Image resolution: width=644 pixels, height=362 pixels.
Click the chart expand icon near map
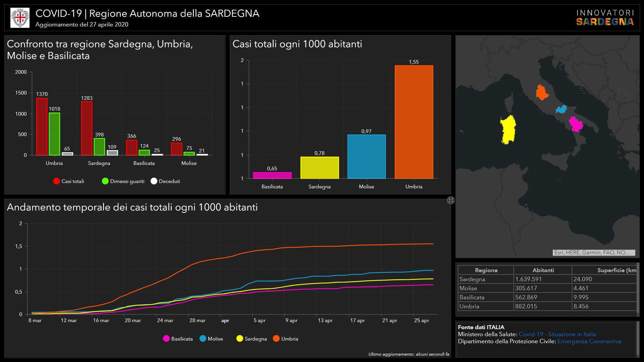click(x=450, y=200)
